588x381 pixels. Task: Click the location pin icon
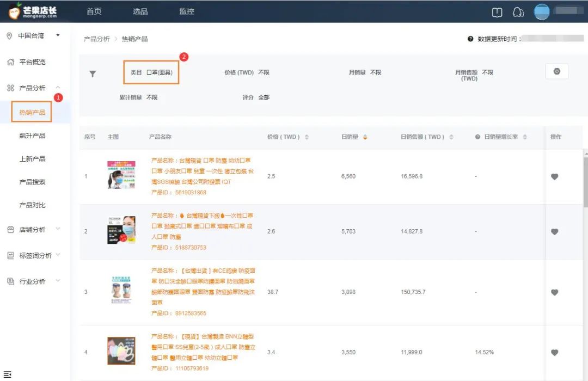9,36
